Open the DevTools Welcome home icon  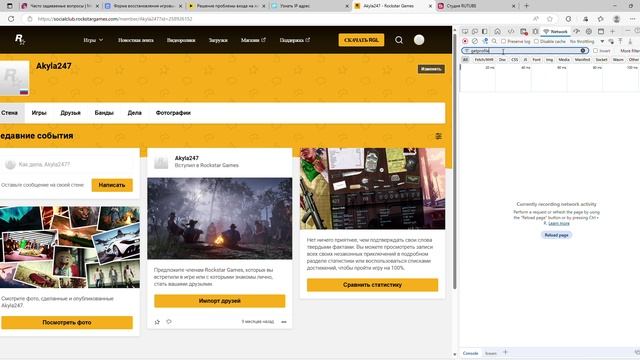[498, 31]
